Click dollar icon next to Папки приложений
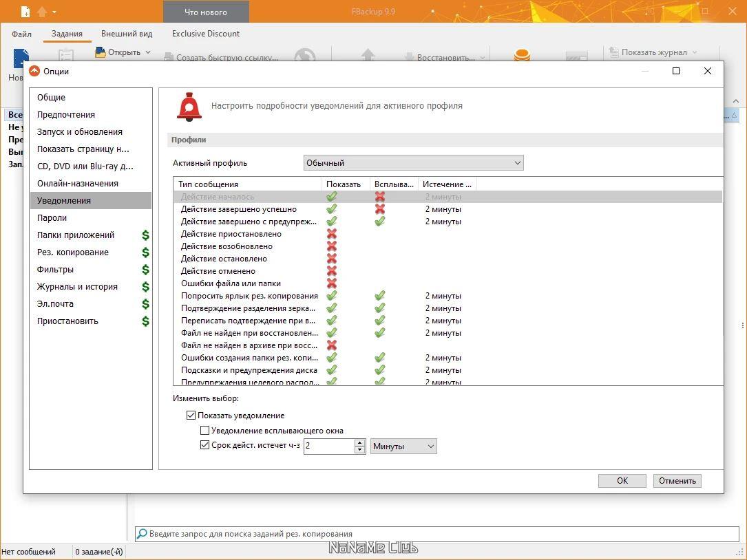Screen dimensions: 747x560 pyautogui.click(x=146, y=235)
